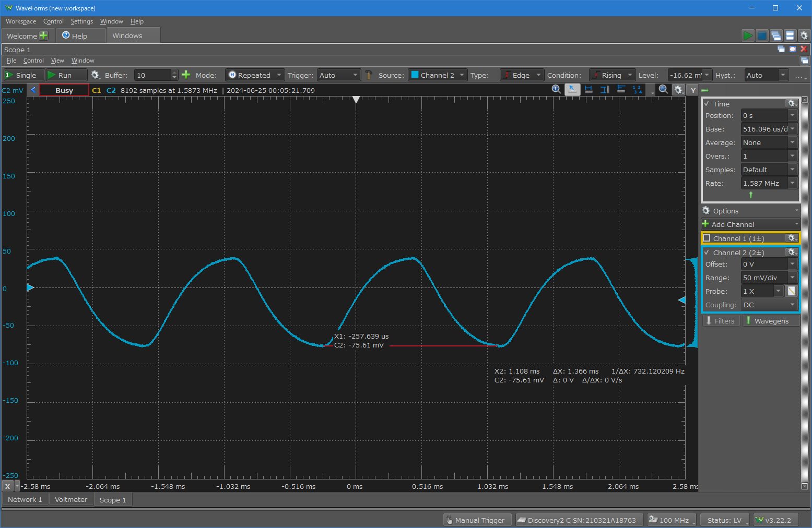Enable the Channel 1 checkbox
The width and height of the screenshot is (812, 528).
[x=707, y=238]
